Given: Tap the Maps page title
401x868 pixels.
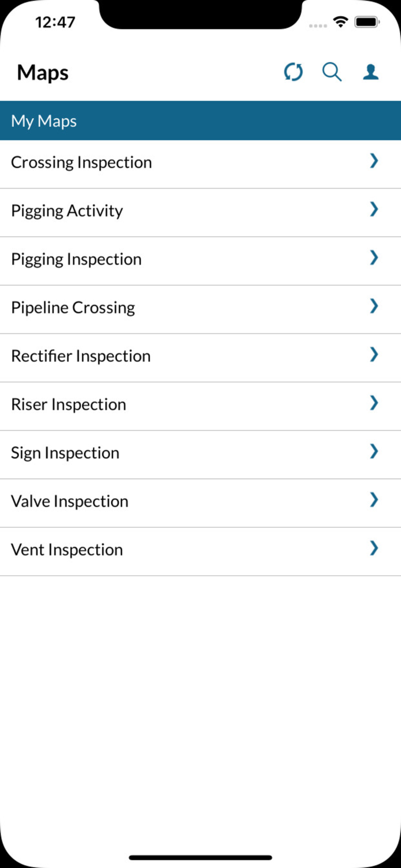Looking at the screenshot, I should (43, 73).
